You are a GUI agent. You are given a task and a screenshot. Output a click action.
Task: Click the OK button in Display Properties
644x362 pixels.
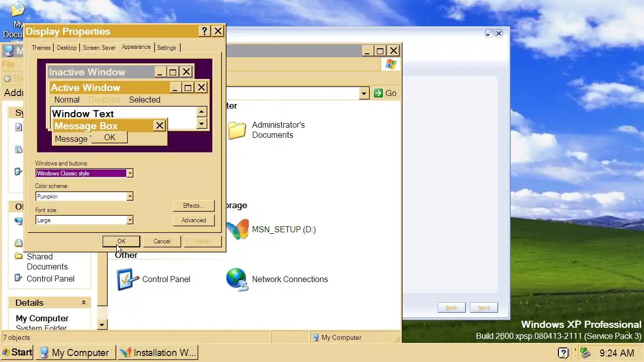point(121,241)
